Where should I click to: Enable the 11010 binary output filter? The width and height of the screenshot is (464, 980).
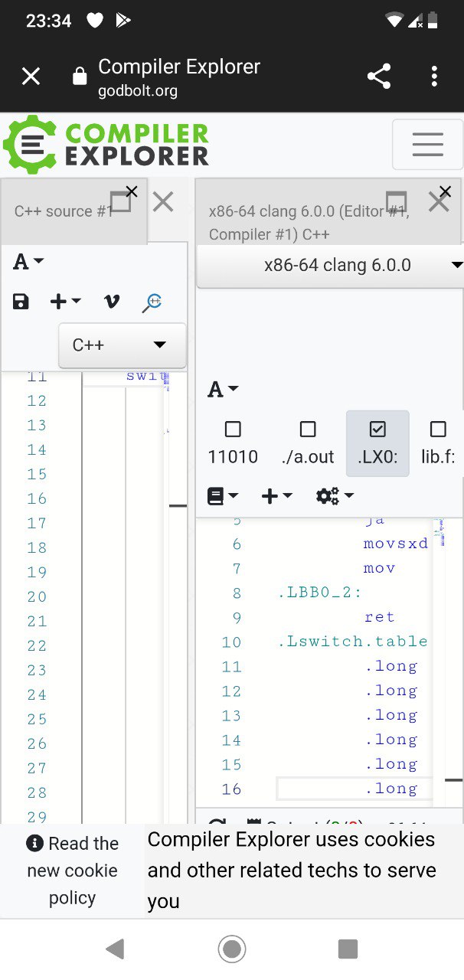click(233, 443)
